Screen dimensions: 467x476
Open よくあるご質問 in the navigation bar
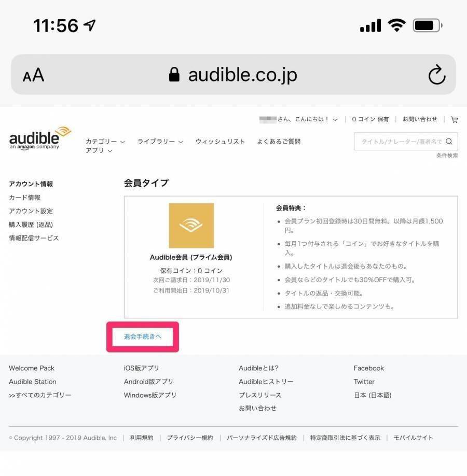click(x=279, y=142)
